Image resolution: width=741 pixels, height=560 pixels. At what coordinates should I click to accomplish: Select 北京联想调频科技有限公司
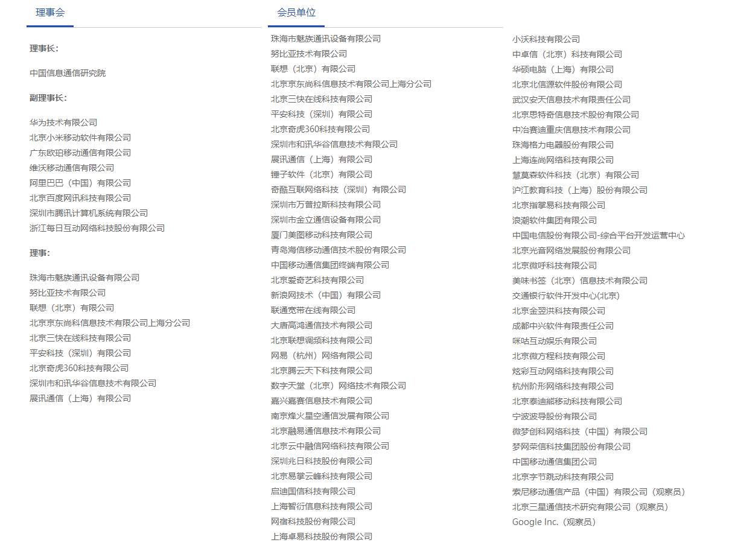(x=322, y=340)
